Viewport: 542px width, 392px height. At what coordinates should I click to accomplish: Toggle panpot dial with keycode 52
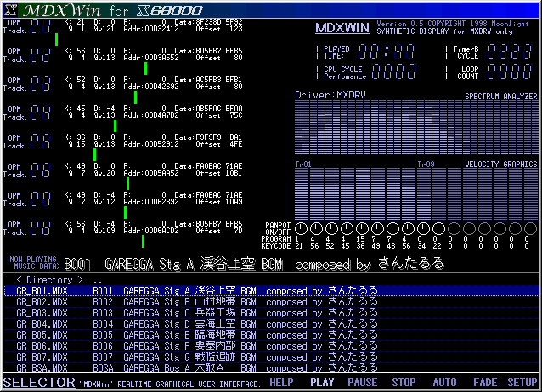point(331,228)
